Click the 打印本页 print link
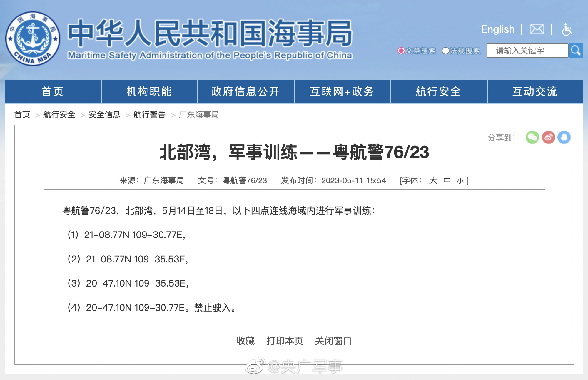The width and height of the screenshot is (588, 380). (285, 341)
